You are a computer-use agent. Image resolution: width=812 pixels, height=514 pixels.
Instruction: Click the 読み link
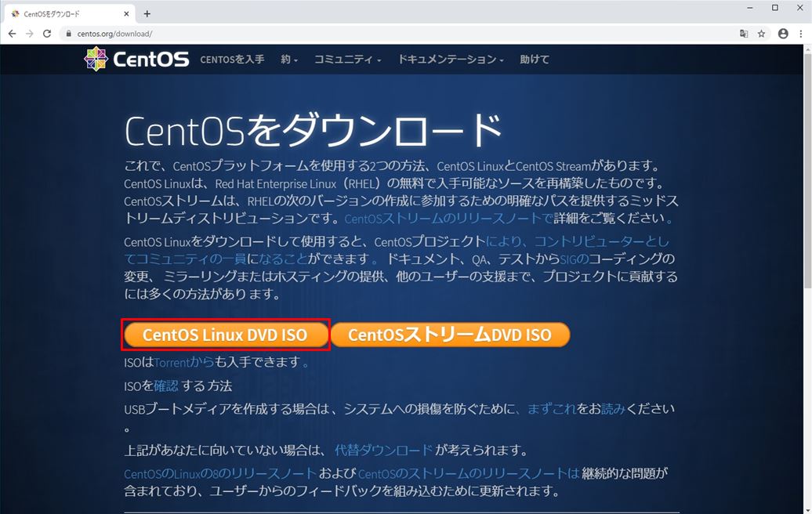point(613,409)
